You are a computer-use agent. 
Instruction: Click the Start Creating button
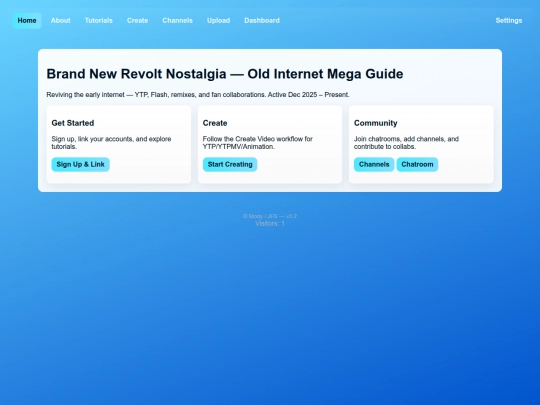pyautogui.click(x=230, y=165)
